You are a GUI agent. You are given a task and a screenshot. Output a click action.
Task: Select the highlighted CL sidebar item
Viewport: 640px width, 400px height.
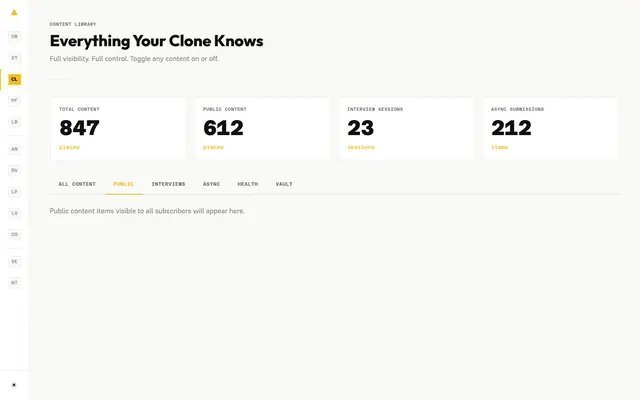(14, 79)
